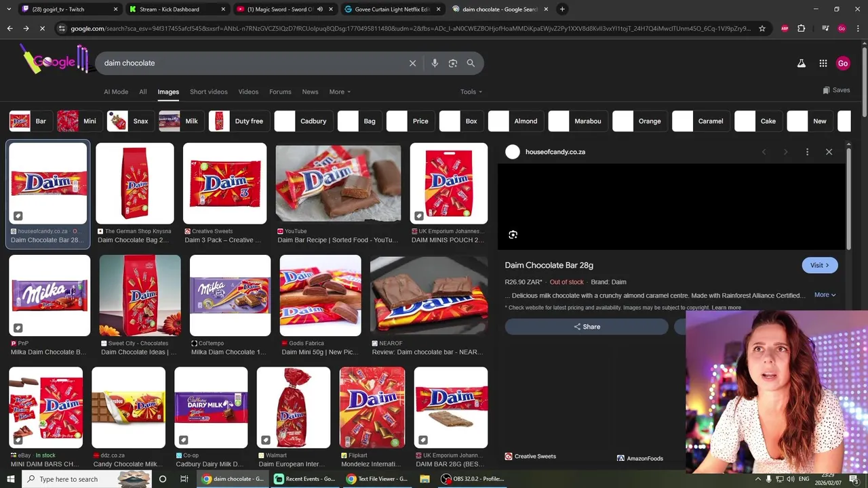Switch to the Stream - Kick Dashboard tab
868x488 pixels.
[176, 9]
